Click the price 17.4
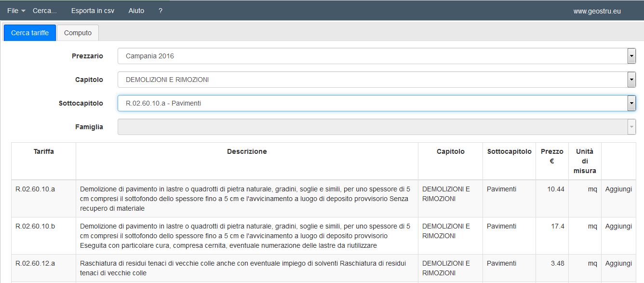644x283 pixels. pyautogui.click(x=558, y=226)
